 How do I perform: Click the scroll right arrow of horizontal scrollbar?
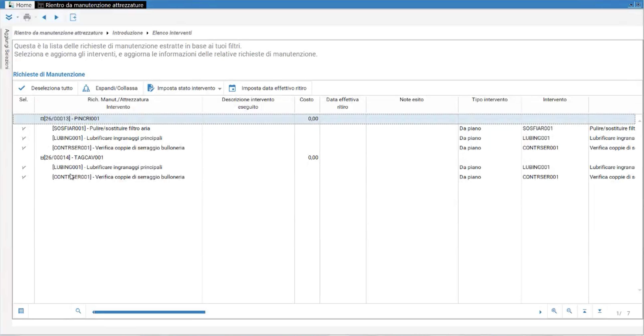coord(540,312)
